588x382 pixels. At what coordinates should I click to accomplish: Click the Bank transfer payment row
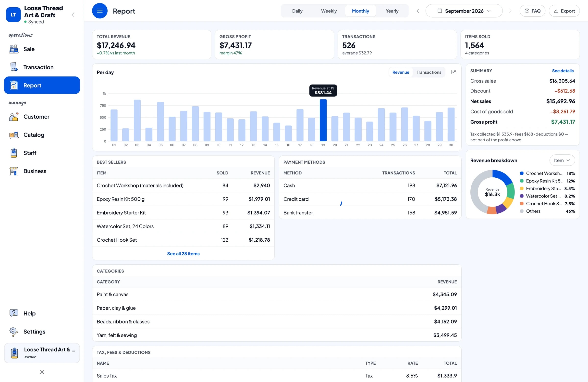click(370, 213)
